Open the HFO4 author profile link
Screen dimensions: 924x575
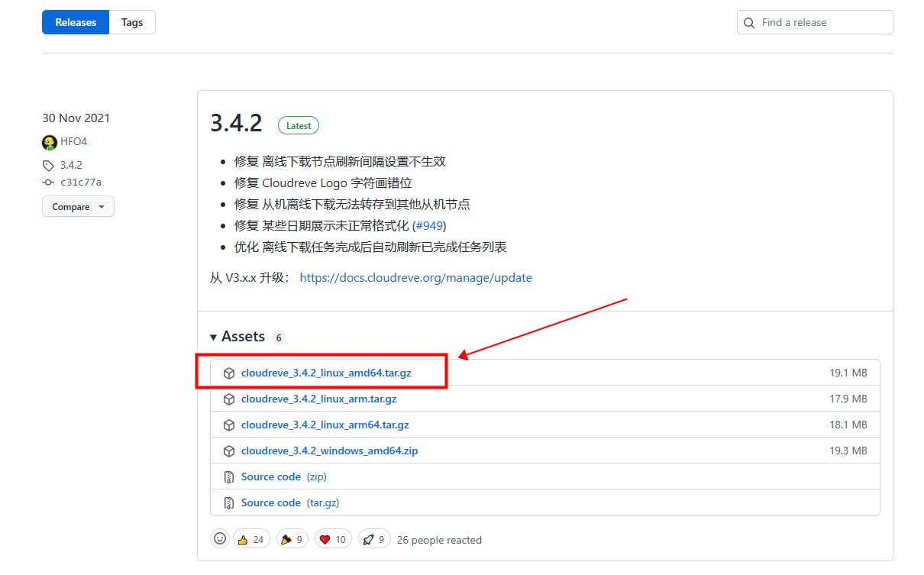pos(73,142)
